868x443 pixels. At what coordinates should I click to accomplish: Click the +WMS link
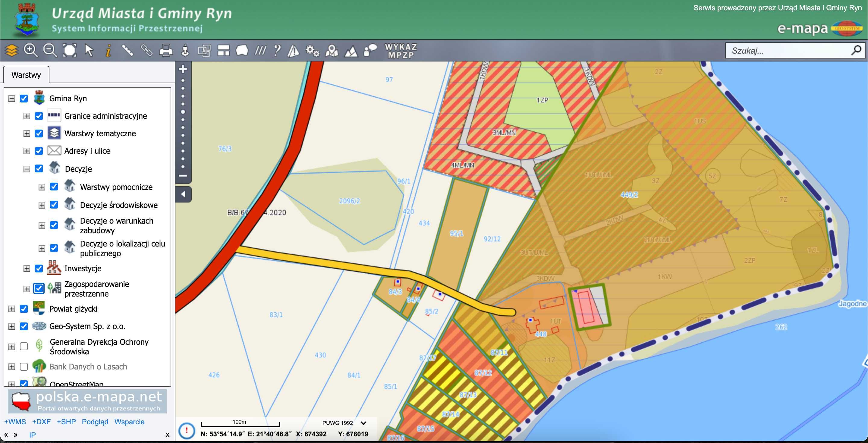pos(15,422)
